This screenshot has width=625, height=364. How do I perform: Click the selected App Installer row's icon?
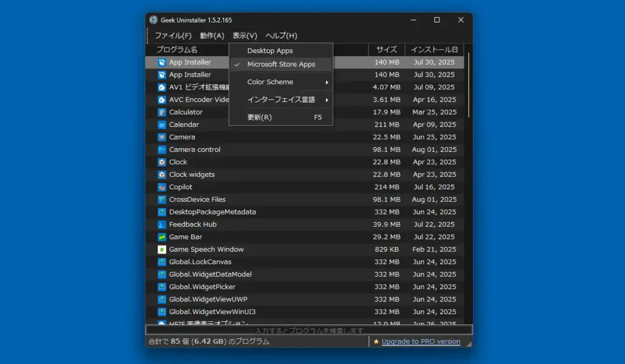[x=162, y=62]
